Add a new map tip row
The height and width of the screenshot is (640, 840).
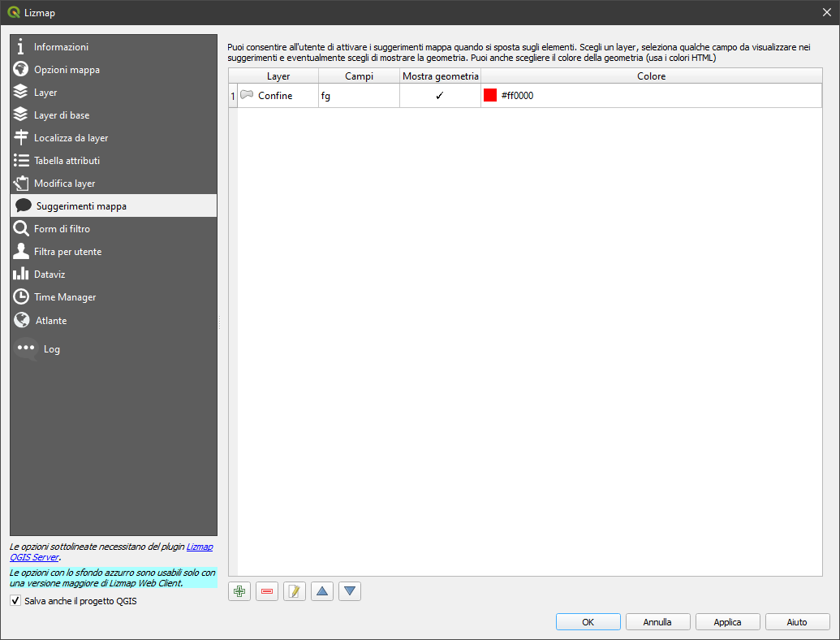[239, 591]
